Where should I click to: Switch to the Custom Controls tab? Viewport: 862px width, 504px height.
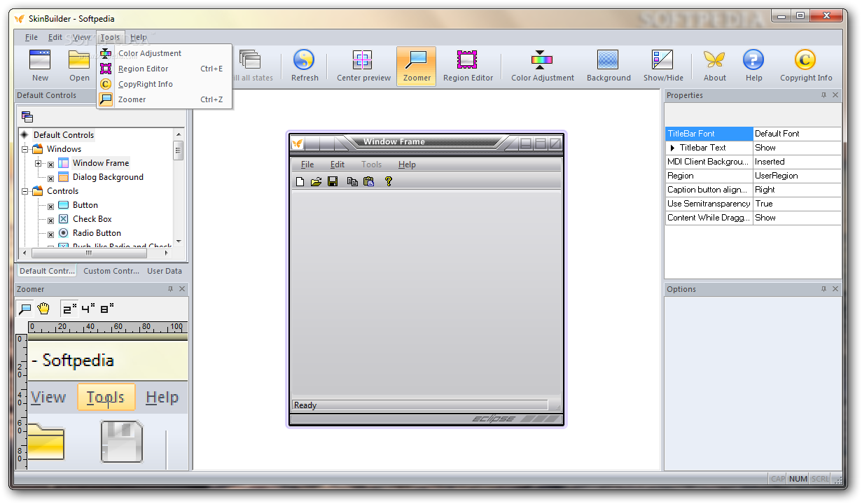(x=111, y=271)
